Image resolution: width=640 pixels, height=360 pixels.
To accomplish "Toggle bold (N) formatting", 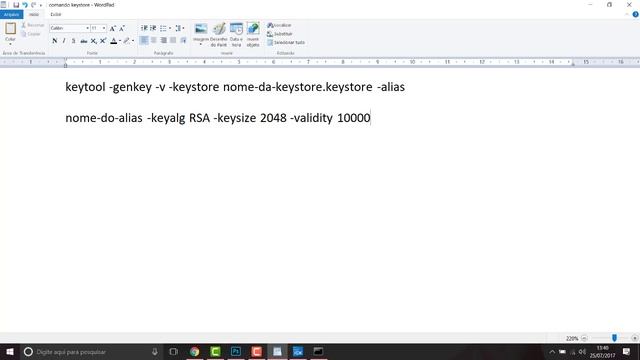I will pyautogui.click(x=55, y=41).
